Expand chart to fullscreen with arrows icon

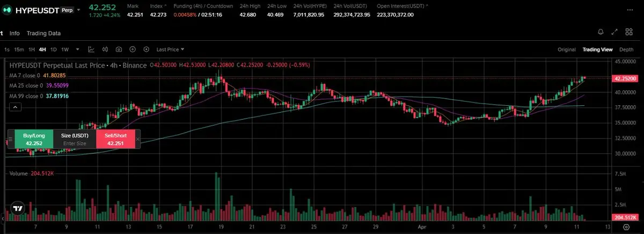(x=615, y=33)
